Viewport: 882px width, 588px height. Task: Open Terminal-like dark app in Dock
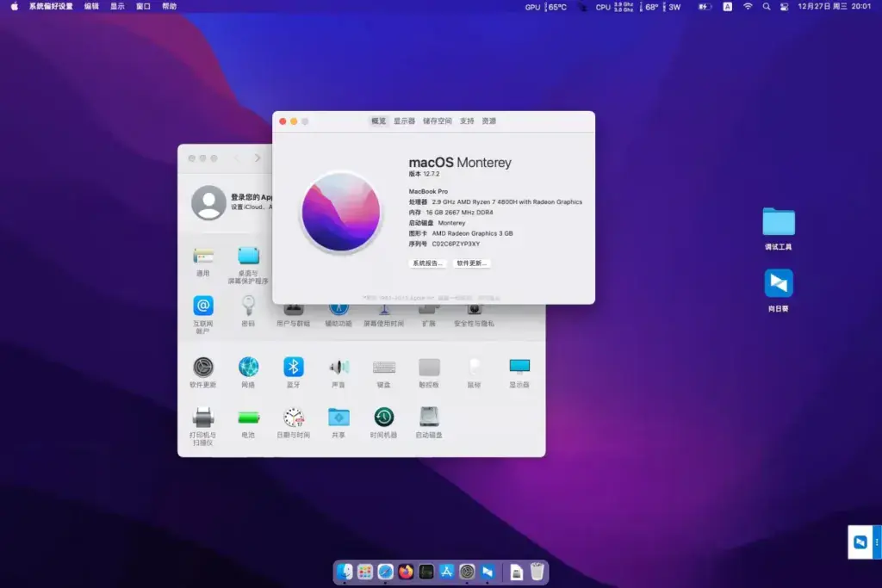[426, 572]
